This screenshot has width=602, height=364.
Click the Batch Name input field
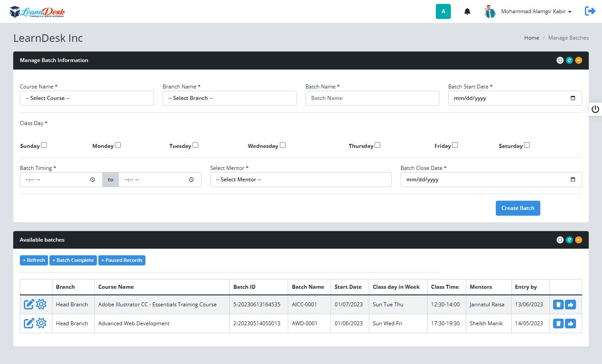click(x=372, y=98)
